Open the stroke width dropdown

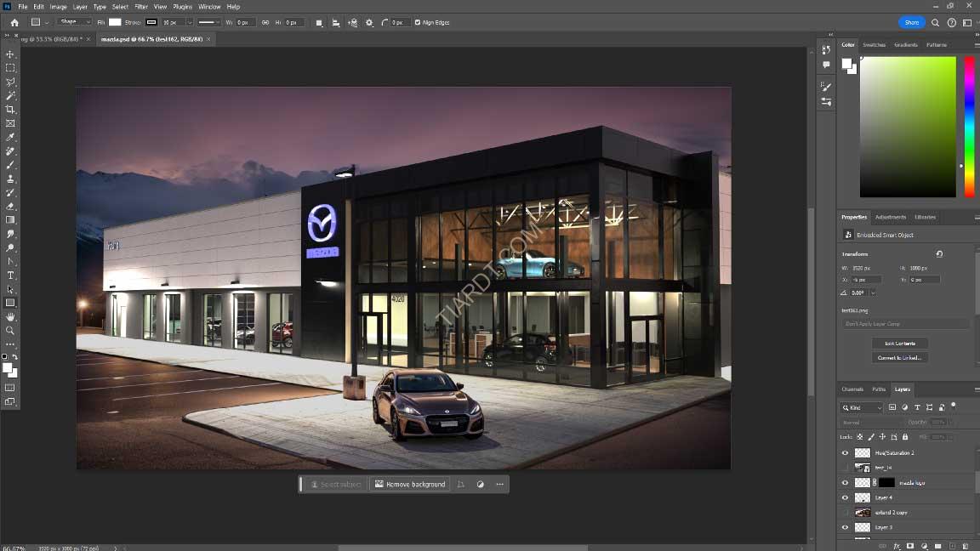190,22
